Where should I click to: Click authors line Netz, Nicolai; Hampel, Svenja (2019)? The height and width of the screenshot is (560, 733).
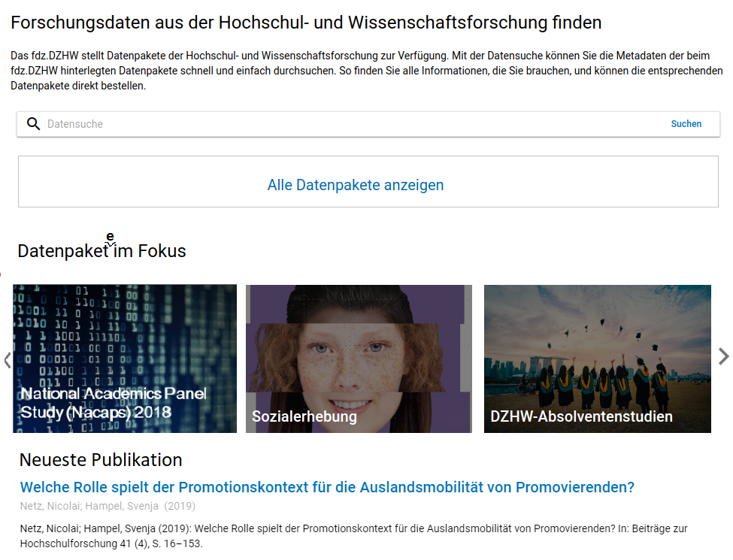[108, 506]
